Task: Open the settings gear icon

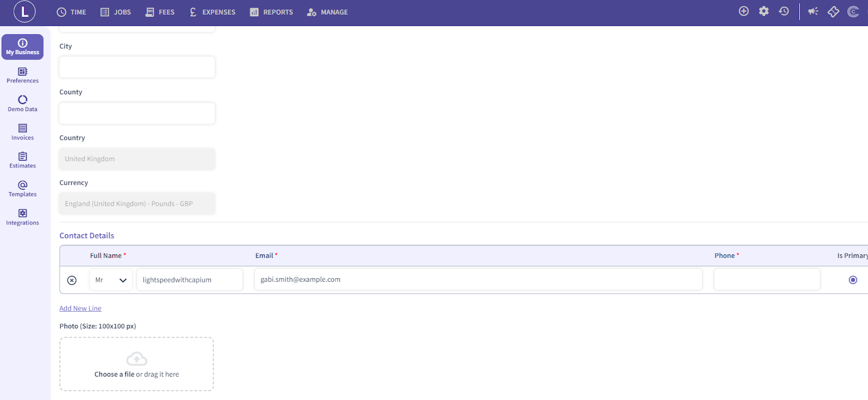Action: tap(764, 11)
